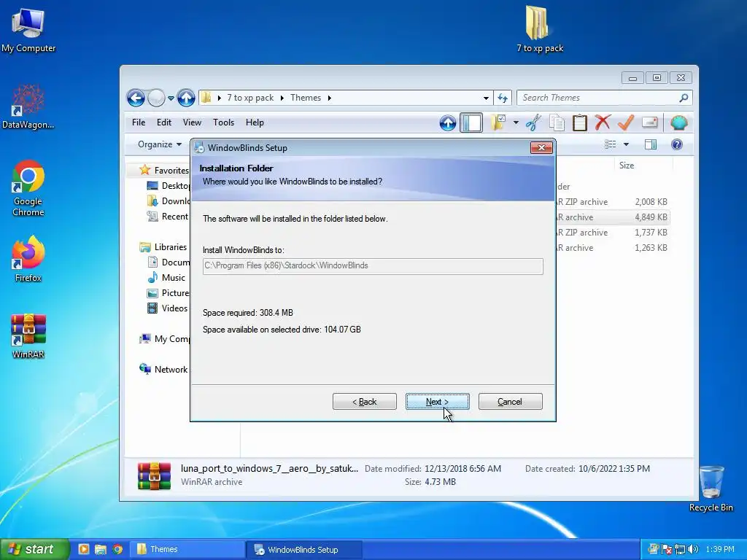This screenshot has height=560, width=747.
Task: Click Google Chrome desktop icon
Action: click(x=28, y=189)
